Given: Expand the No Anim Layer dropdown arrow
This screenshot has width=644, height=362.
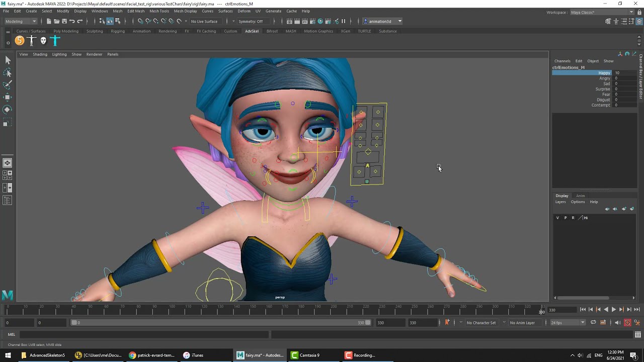Looking at the screenshot, I should coord(504,322).
